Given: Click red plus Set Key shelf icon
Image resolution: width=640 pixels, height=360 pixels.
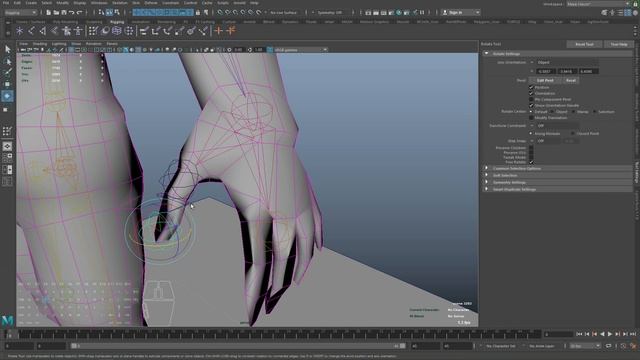Looking at the screenshot, I should click(x=219, y=31).
